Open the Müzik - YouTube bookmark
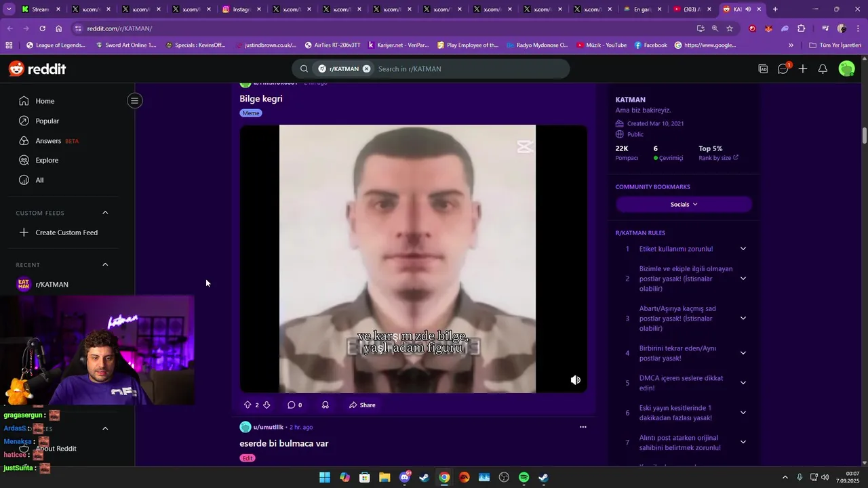 pos(601,45)
